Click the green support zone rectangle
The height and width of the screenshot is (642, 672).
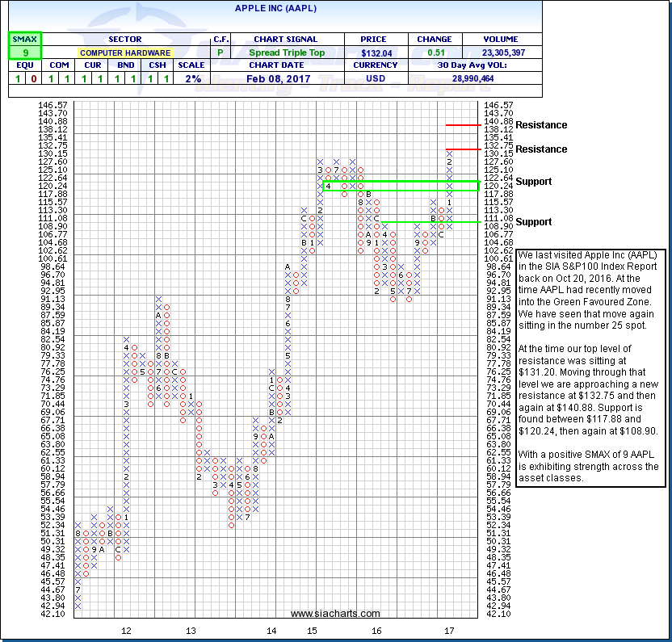click(400, 186)
